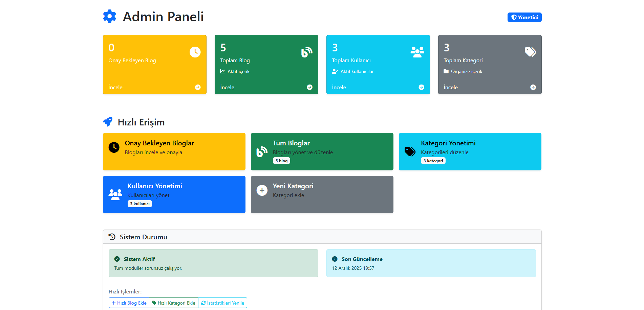Click the rocket icon next to Hızlı Erişim
The image size is (644, 310).
(x=108, y=122)
